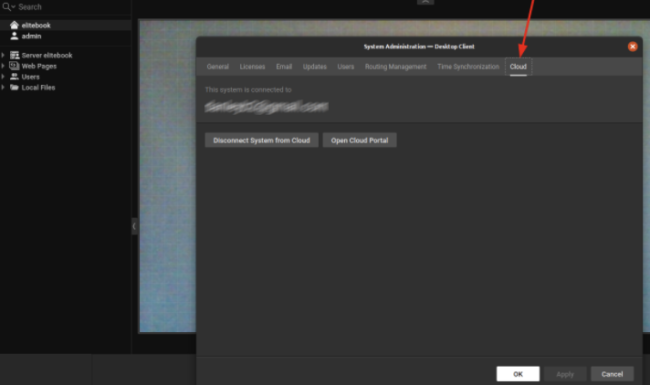Go to the Time Synchronization tab

coord(468,67)
